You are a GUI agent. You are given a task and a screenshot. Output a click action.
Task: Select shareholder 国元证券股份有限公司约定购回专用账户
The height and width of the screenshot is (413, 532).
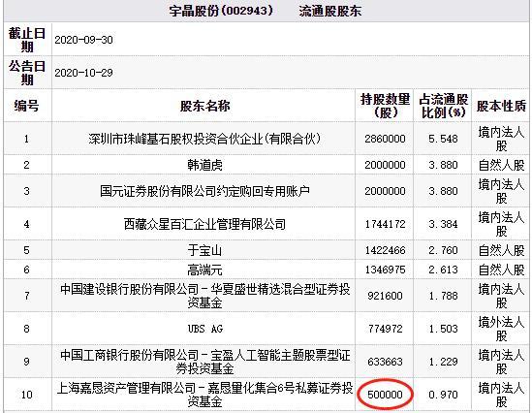click(204, 191)
